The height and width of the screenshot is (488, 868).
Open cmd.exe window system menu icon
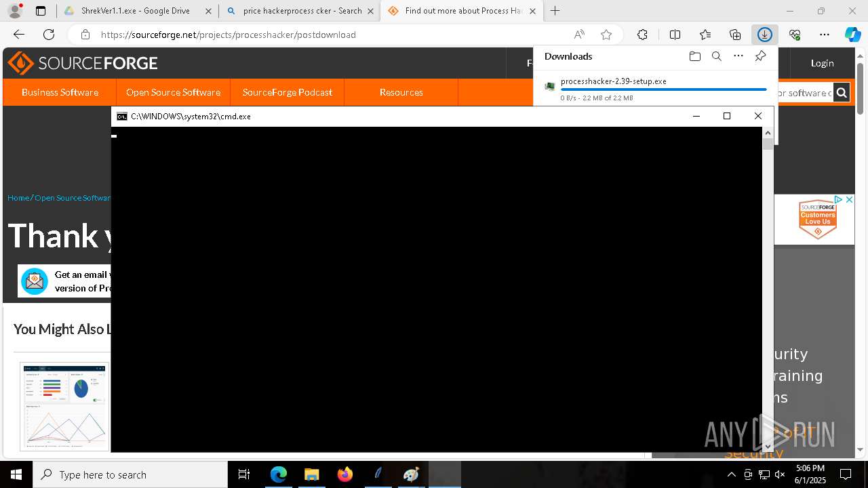pos(122,117)
